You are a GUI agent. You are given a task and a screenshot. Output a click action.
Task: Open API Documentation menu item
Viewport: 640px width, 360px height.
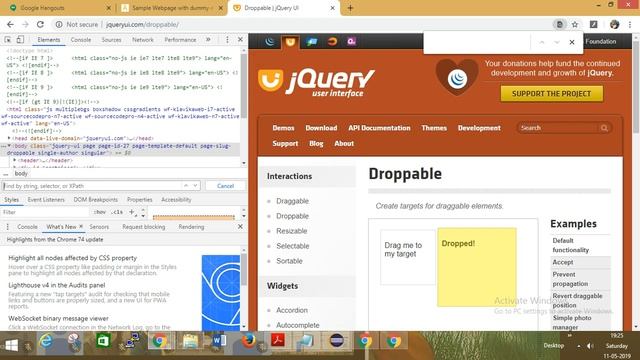[379, 128]
